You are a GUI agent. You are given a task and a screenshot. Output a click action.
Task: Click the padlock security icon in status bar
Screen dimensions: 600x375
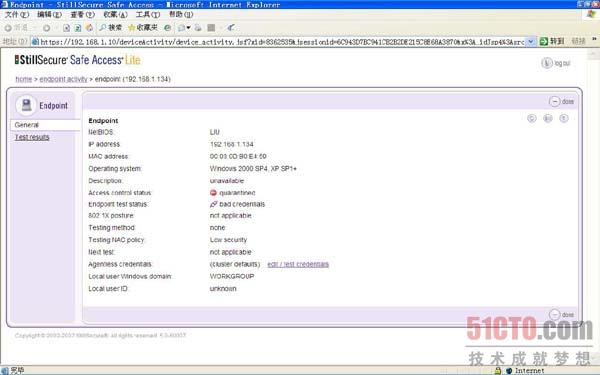tap(498, 370)
